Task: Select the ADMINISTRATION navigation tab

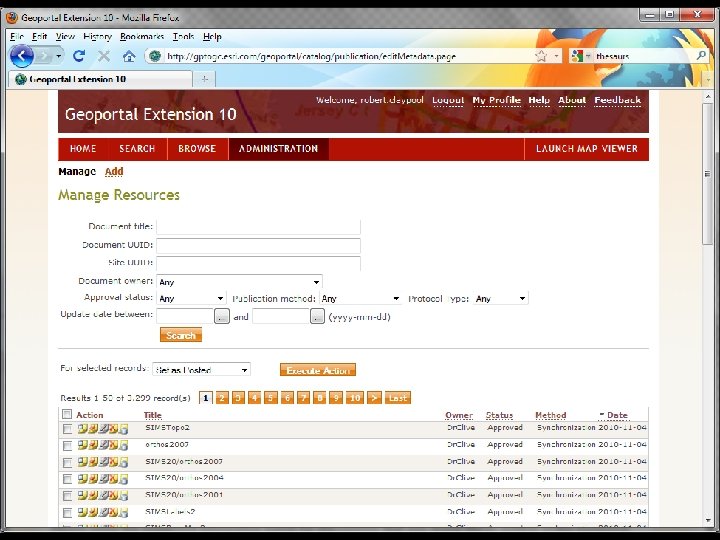Action: [x=278, y=149]
